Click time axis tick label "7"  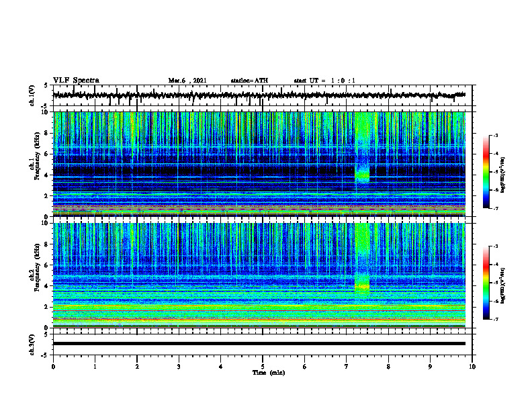coord(347,367)
